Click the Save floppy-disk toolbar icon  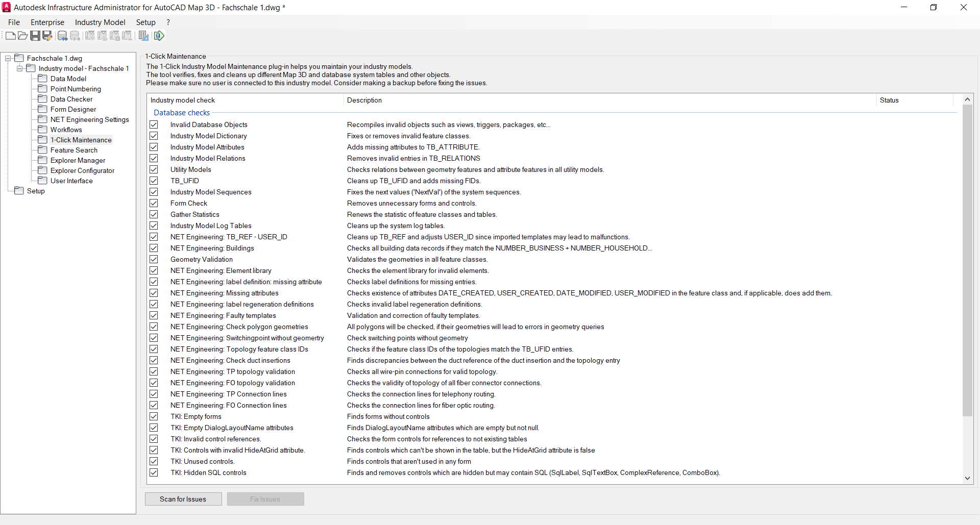(x=35, y=36)
